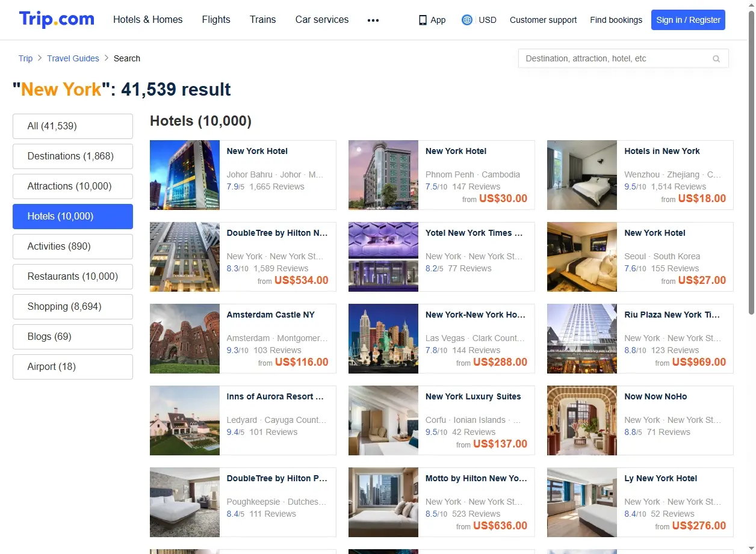Click the 523 Reviews text
Screen dimensions: 756x554
tap(476, 514)
